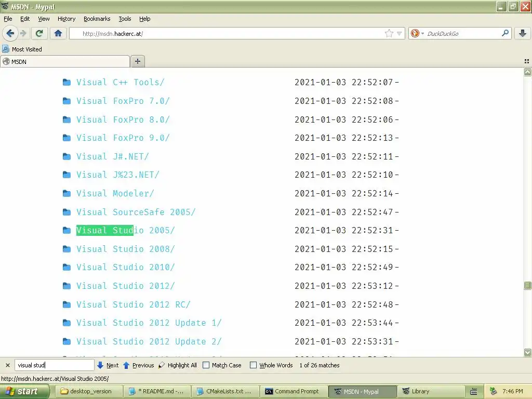Switch to desktop_version taskbar window
Image resolution: width=532 pixels, height=399 pixels.
(88, 391)
